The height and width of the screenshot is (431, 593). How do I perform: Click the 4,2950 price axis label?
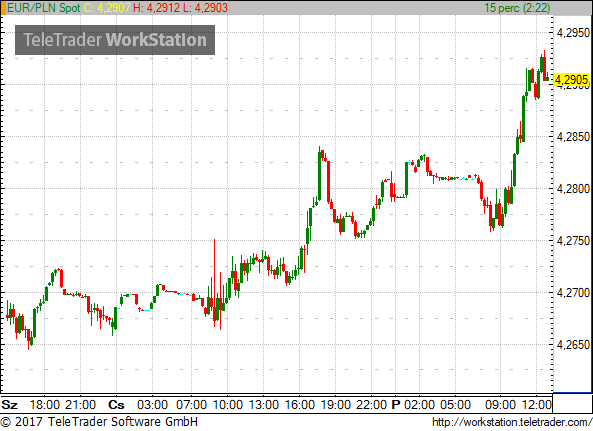573,33
